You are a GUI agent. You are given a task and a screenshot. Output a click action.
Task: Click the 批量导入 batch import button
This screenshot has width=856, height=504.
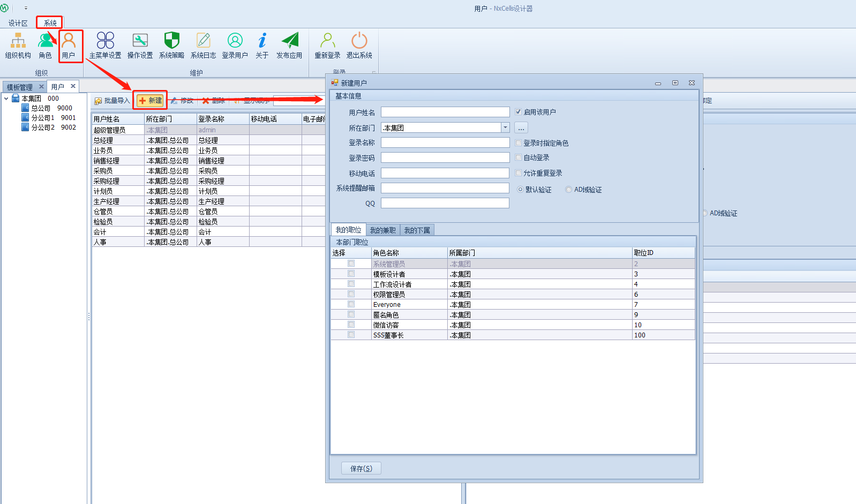point(112,101)
